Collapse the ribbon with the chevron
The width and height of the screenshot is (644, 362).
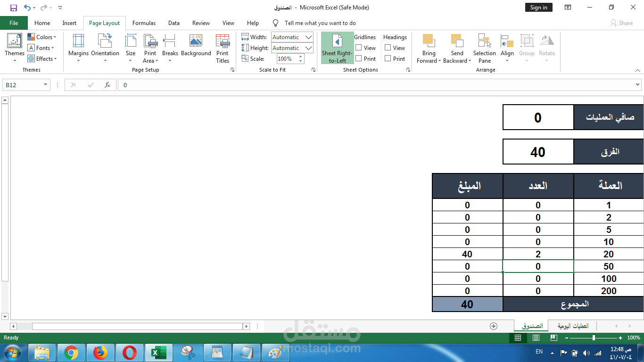(638, 70)
